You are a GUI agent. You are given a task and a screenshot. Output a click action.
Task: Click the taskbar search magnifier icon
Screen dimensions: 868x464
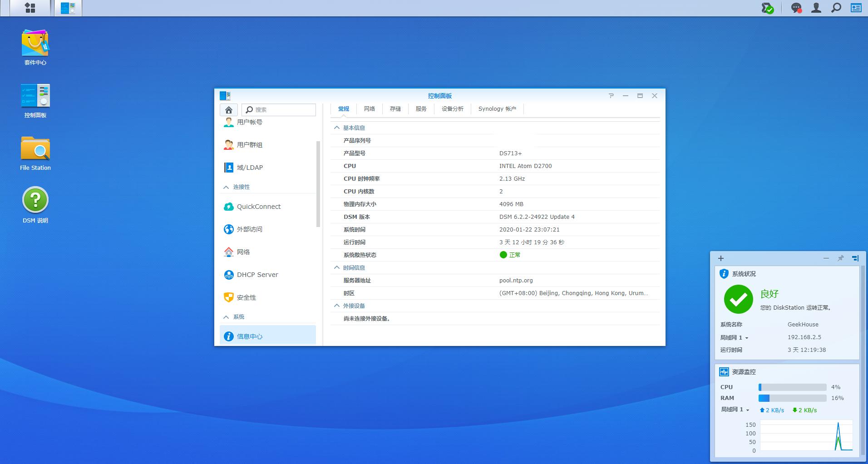point(836,8)
